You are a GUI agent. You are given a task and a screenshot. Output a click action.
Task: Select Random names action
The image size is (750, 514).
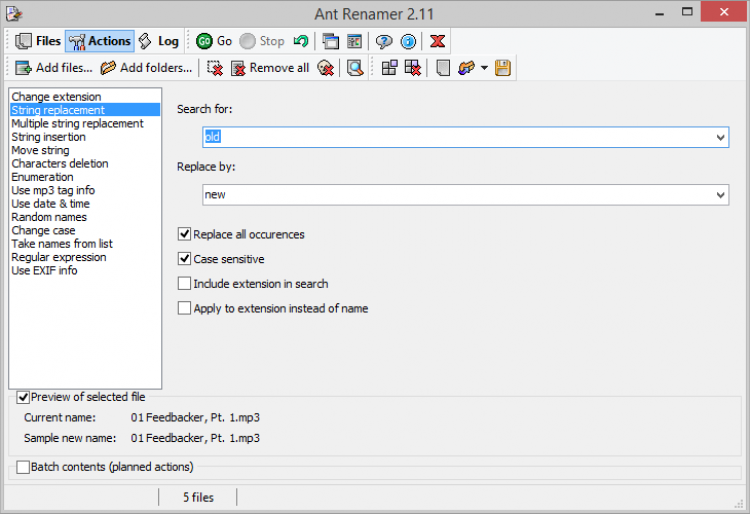click(85, 217)
